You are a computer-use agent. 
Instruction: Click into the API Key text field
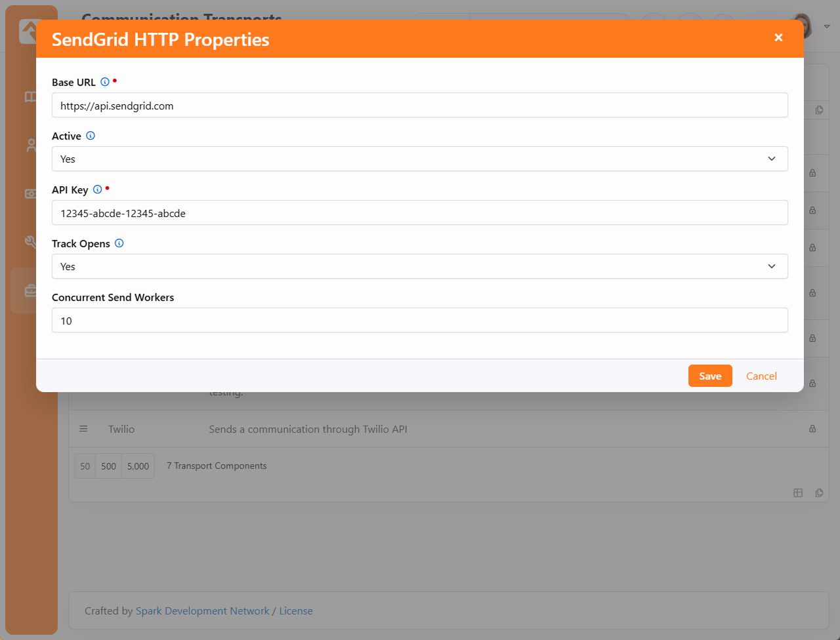(x=419, y=213)
